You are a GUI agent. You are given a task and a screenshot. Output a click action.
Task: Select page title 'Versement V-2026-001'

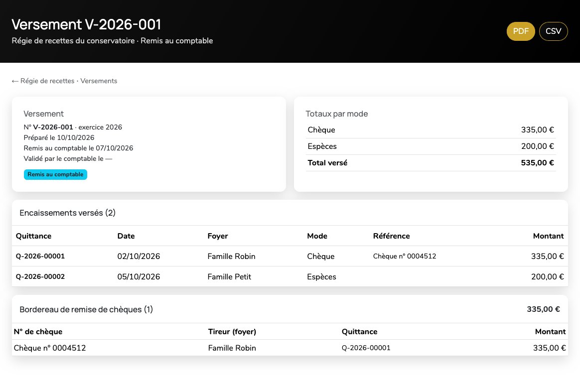[x=86, y=24]
